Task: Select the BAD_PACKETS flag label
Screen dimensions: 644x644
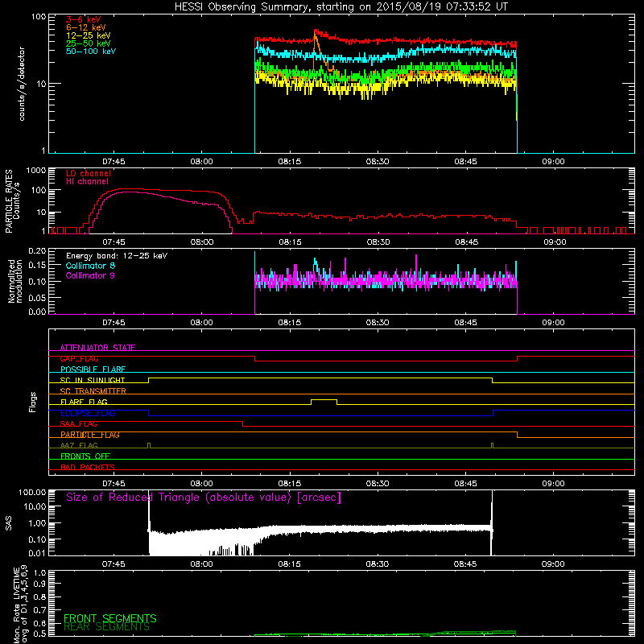Action: click(88, 467)
